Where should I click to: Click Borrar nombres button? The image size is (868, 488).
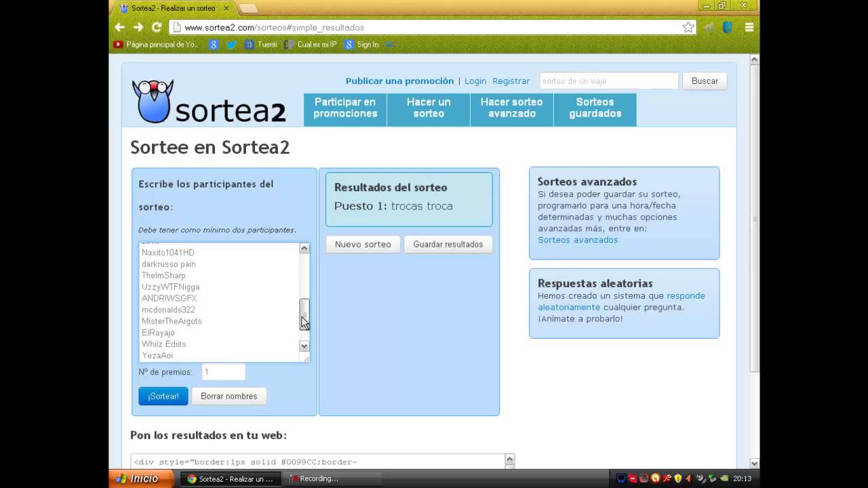(229, 396)
